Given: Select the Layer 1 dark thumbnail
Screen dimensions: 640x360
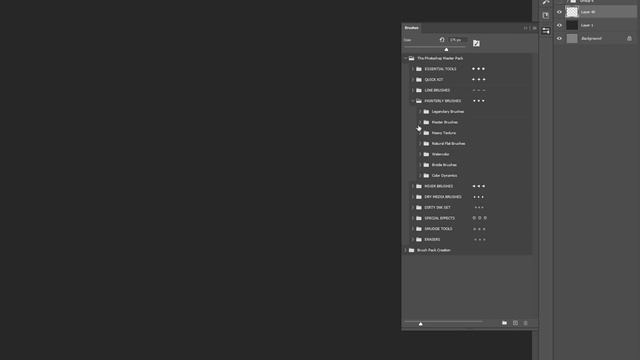Looking at the screenshot, I should (x=572, y=25).
